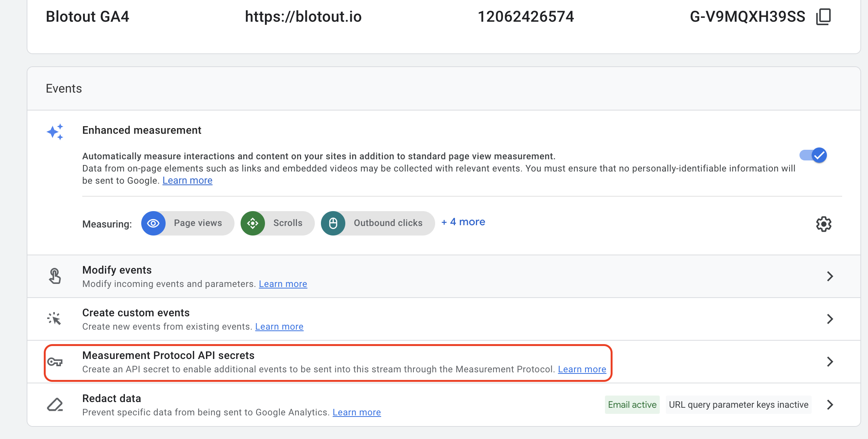
Task: Select the Measurement Protocol API secrets item
Action: tap(168, 356)
